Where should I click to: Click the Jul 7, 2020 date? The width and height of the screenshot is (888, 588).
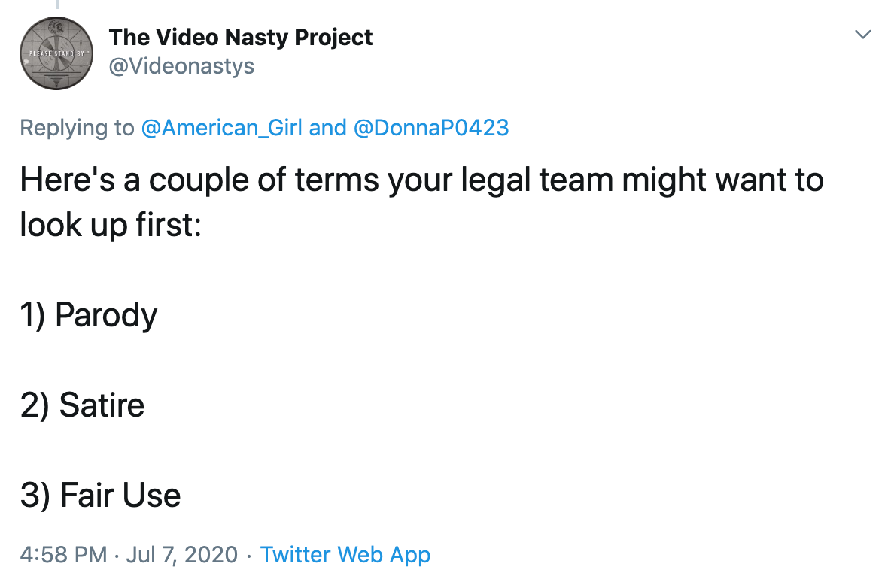(x=182, y=555)
